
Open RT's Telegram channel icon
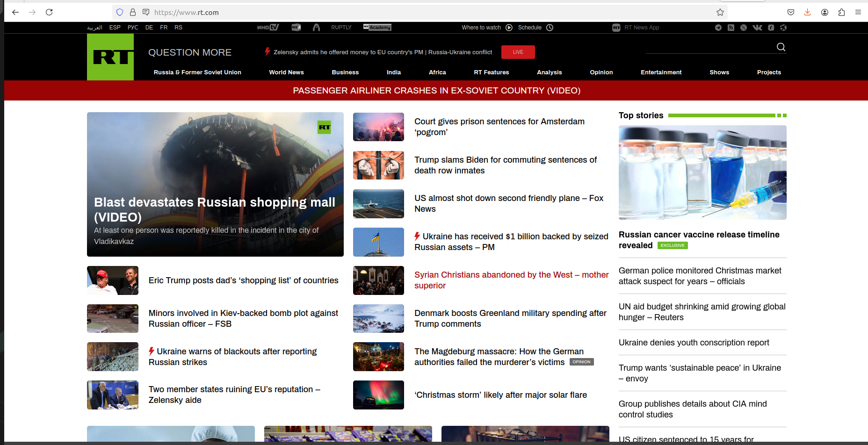718,28
